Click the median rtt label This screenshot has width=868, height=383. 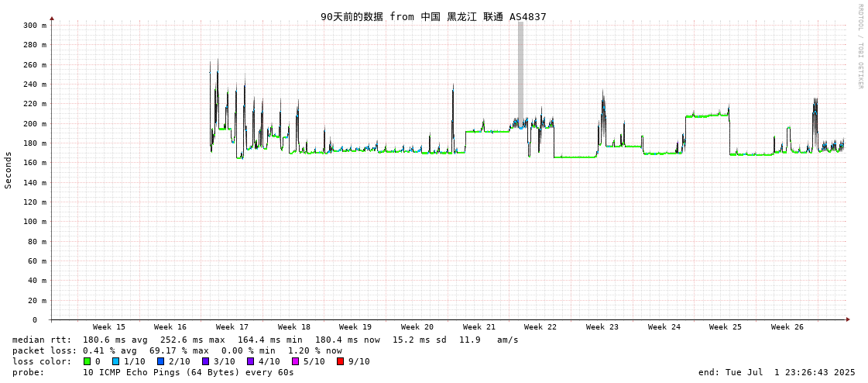42,340
